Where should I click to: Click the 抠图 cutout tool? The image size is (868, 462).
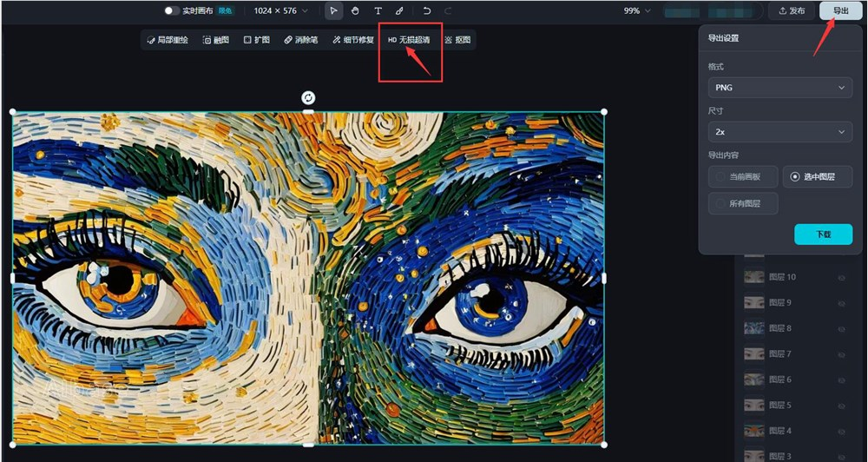pos(459,40)
